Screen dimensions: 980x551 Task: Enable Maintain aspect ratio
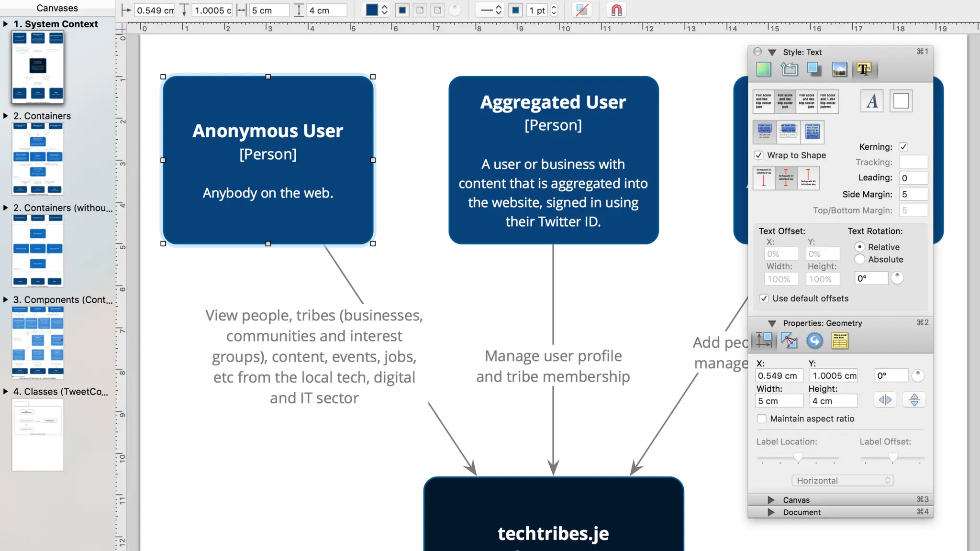pyautogui.click(x=762, y=419)
